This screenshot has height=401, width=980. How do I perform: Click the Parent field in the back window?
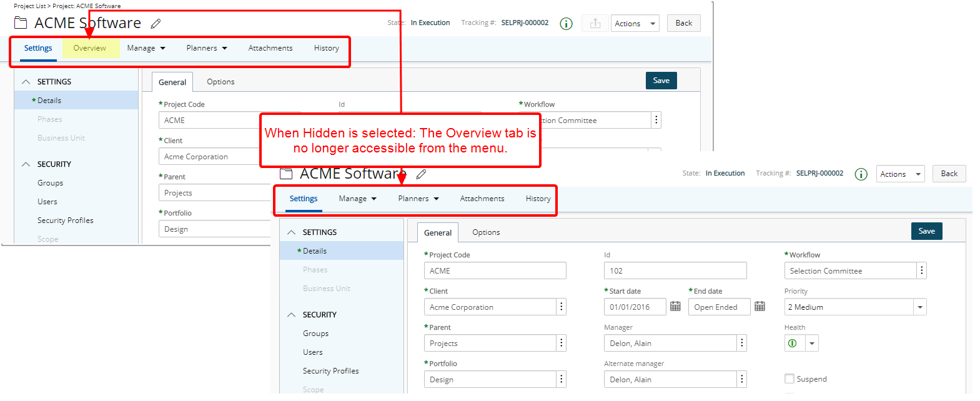[215, 192]
